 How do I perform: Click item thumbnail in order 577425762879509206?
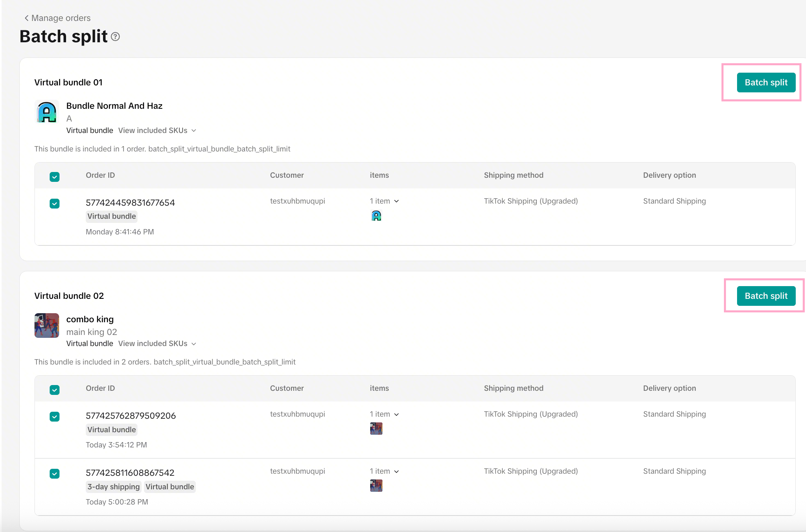[376, 429]
